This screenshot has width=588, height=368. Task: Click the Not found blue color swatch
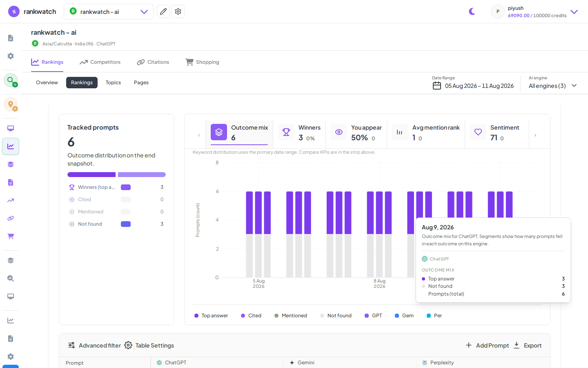126,224
